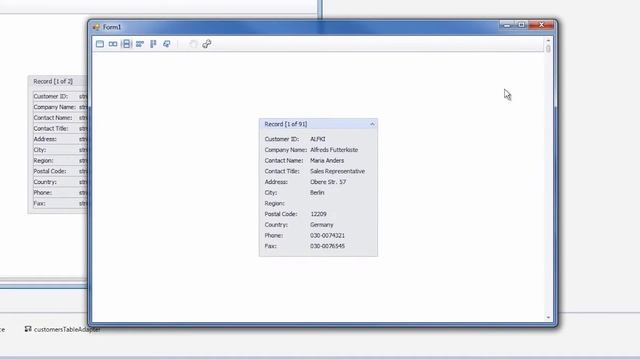Image resolution: width=640 pixels, height=360 pixels.
Task: Select the column view mode icon
Action: [127, 44]
